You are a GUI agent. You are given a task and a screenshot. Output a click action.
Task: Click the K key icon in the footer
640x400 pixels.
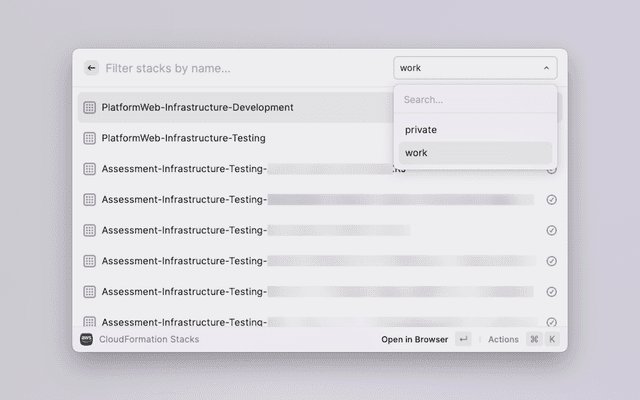[x=551, y=339]
